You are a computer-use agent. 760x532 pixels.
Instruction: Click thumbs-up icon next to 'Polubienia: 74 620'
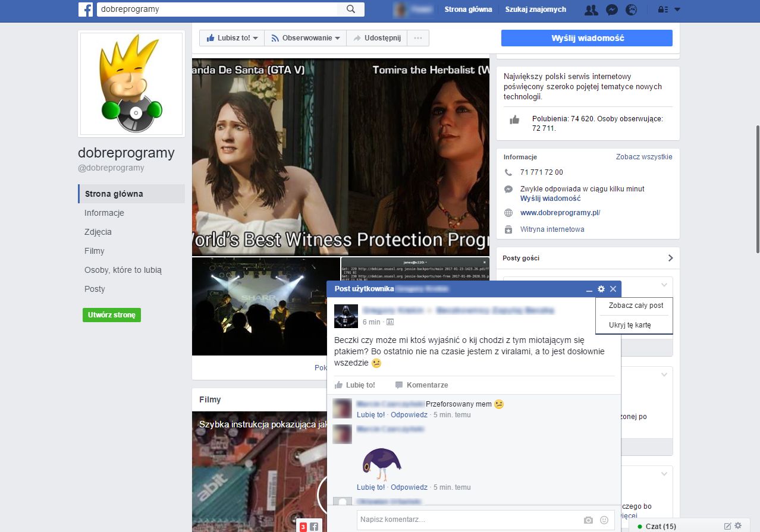[514, 120]
